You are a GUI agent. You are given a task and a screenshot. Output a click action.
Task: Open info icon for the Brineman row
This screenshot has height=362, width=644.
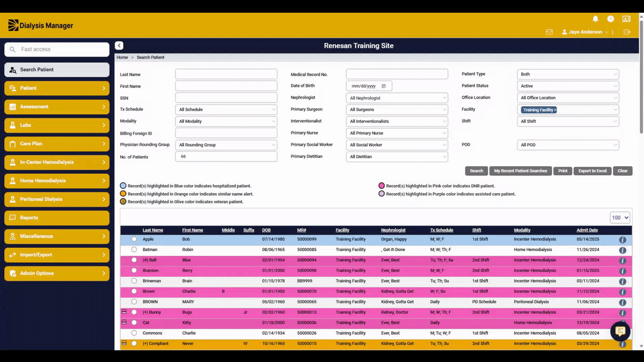623,282
